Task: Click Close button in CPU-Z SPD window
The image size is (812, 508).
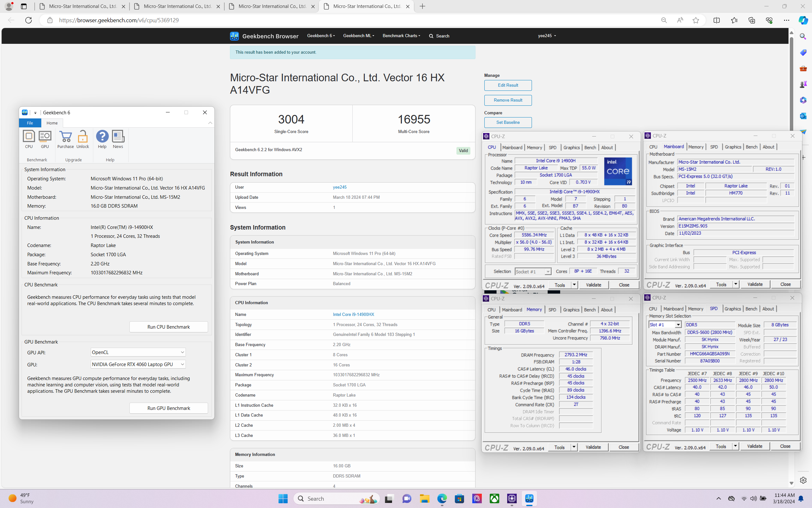Action: [x=785, y=446]
